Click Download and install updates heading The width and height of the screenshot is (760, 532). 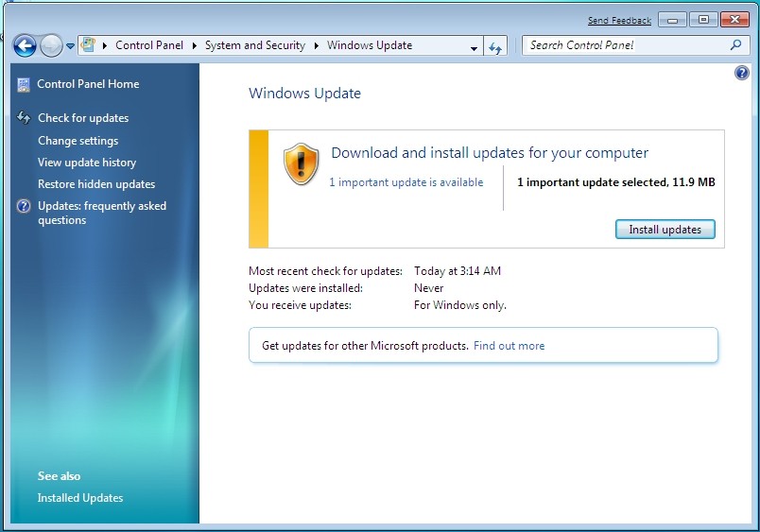click(x=490, y=153)
